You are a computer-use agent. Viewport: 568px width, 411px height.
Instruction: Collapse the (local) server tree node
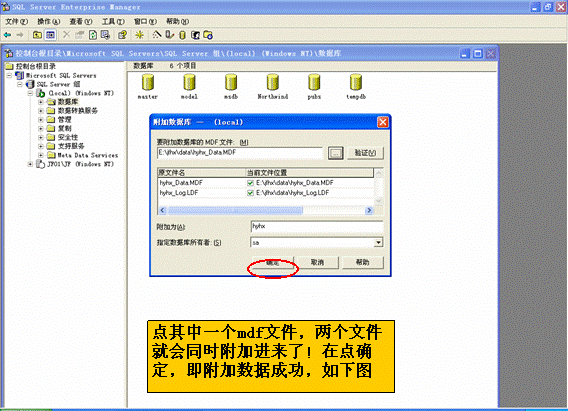(30, 93)
